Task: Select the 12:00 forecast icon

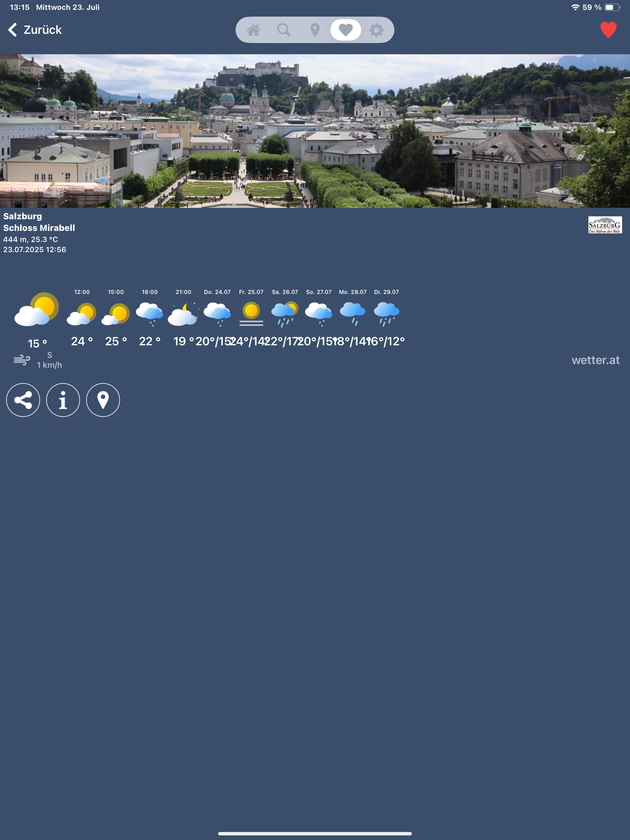Action: click(82, 314)
